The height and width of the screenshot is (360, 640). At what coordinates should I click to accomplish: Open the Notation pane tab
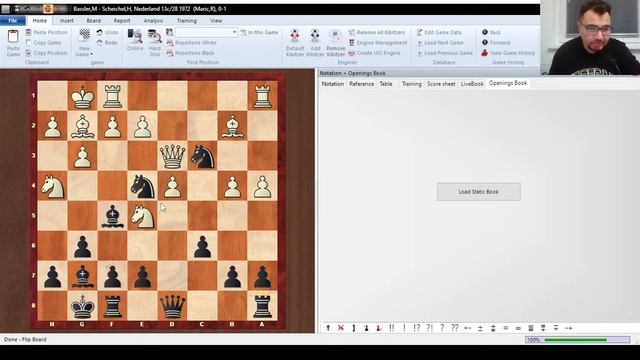333,84
